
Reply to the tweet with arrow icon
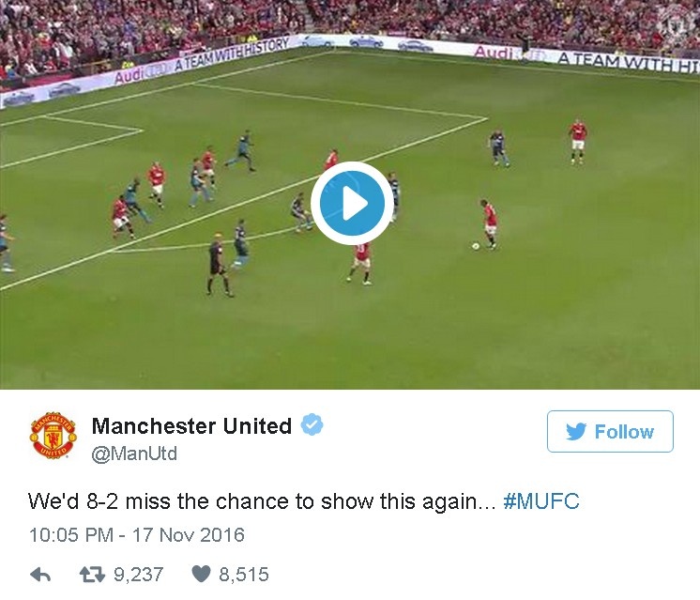[x=39, y=575]
